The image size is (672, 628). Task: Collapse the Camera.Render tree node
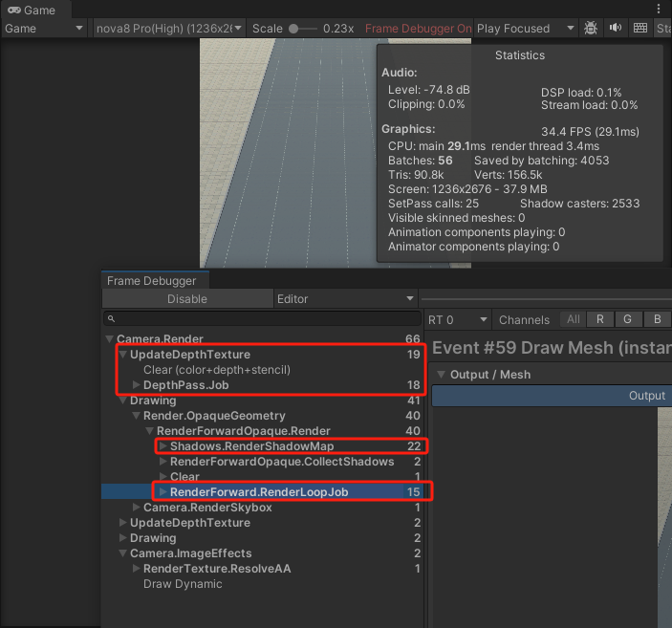[x=110, y=338]
